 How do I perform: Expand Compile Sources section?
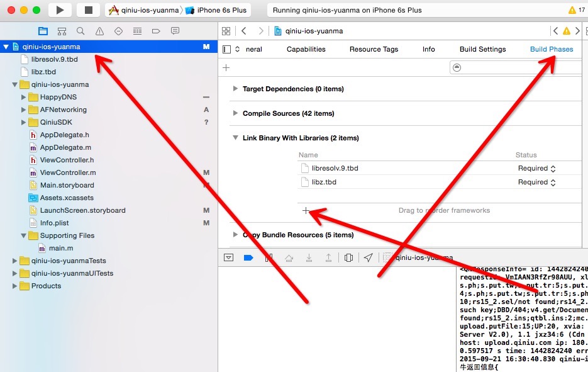click(x=235, y=113)
